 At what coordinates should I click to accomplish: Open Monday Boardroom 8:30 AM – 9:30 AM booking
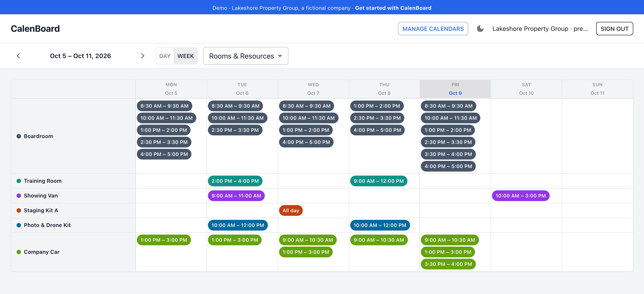click(165, 106)
